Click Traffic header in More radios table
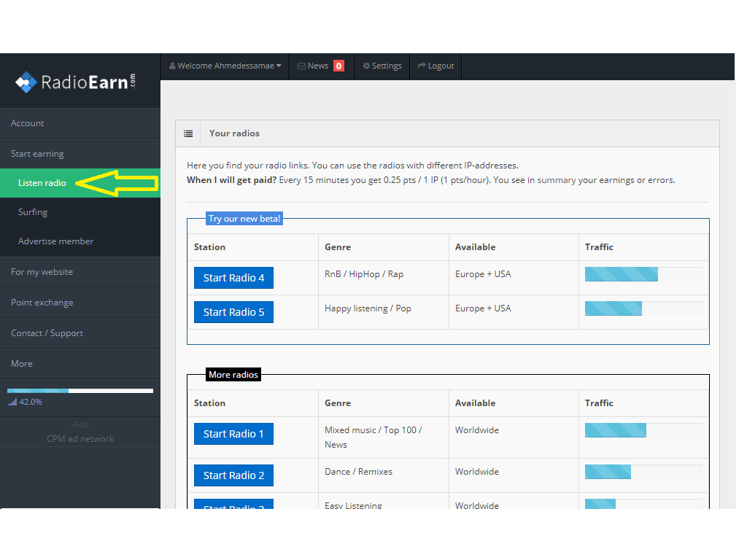The width and height of the screenshot is (747, 560). coord(599,403)
